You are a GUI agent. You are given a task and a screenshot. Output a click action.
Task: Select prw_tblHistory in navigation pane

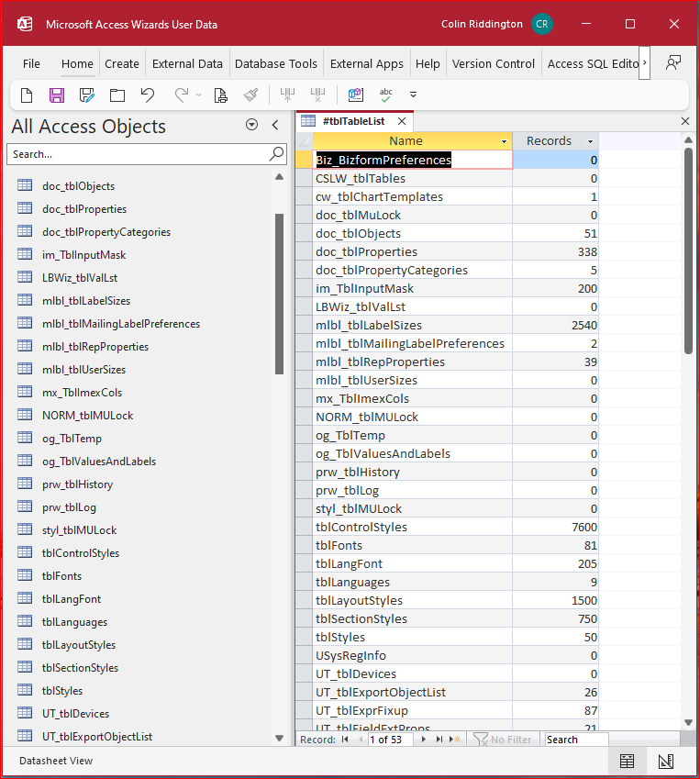pos(77,484)
